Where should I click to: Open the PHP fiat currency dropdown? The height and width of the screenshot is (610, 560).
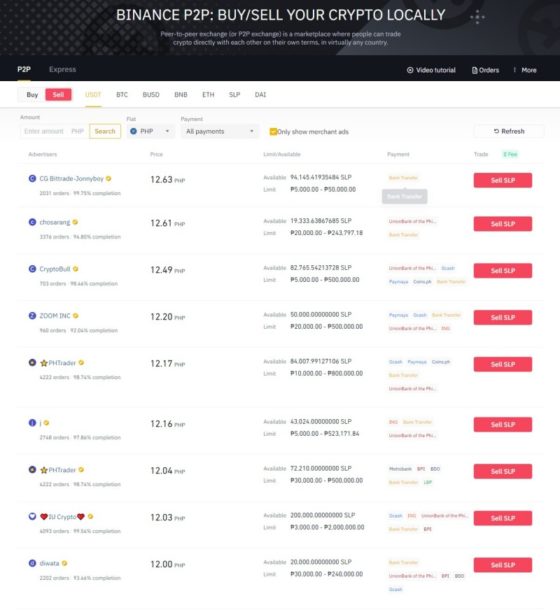click(x=151, y=131)
